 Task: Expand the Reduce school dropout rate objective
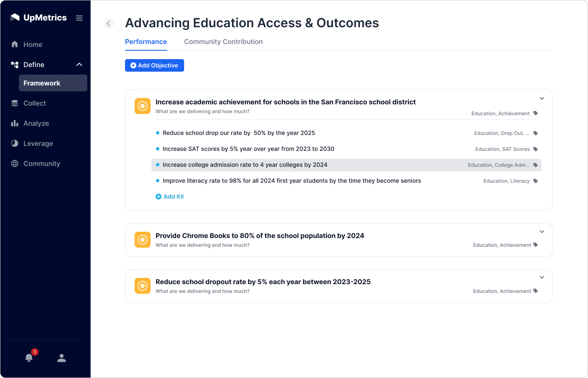pyautogui.click(x=542, y=277)
